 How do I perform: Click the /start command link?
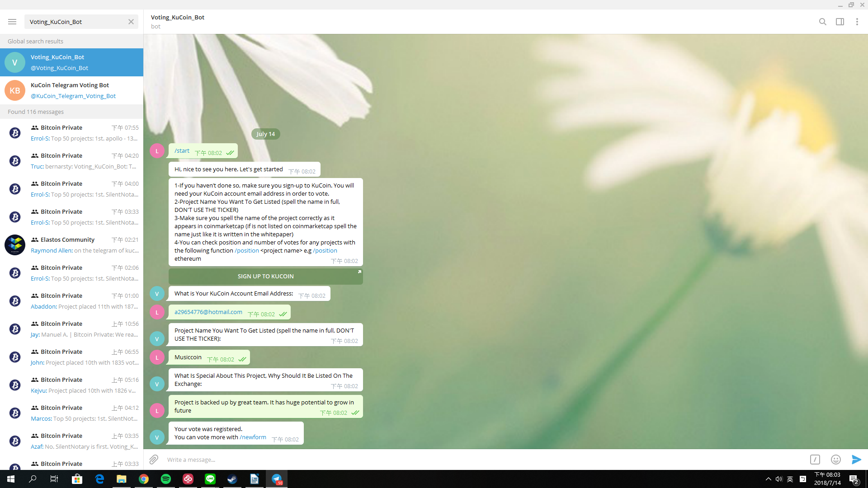tap(182, 151)
